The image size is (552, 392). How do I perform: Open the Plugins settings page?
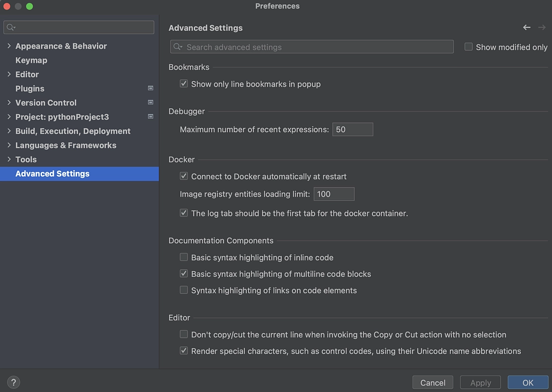(x=30, y=88)
